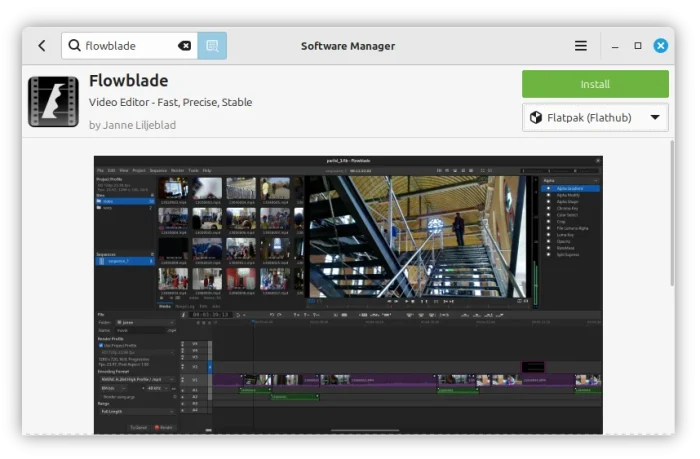This screenshot has height=459, width=700.
Task: Open the hamburger menu
Action: 580,46
